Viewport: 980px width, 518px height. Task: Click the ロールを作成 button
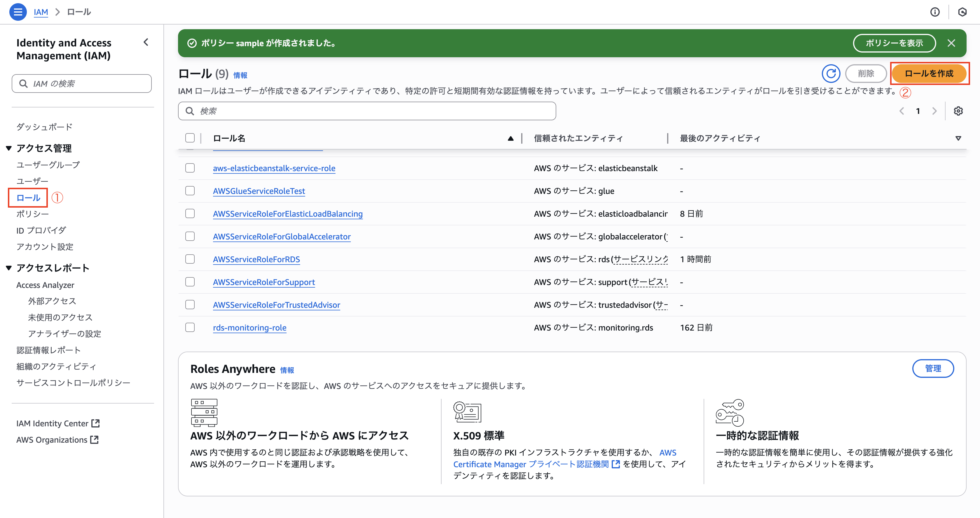(929, 74)
